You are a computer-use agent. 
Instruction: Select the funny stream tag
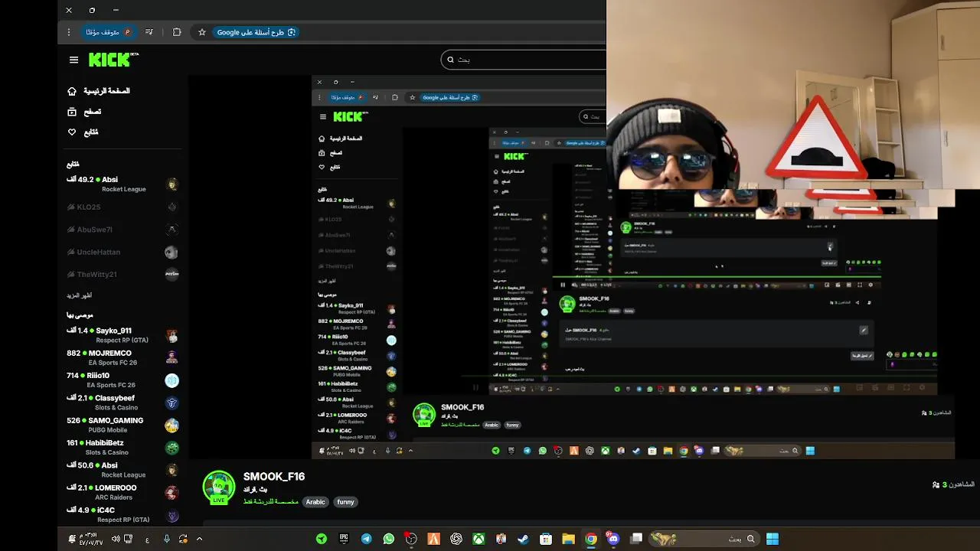(x=345, y=502)
